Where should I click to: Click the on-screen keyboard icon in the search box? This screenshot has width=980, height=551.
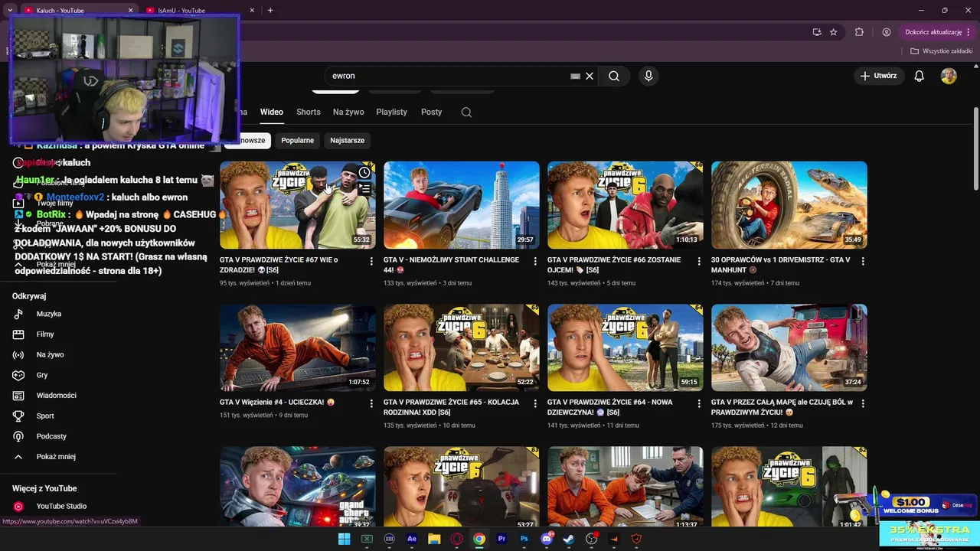pyautogui.click(x=575, y=76)
